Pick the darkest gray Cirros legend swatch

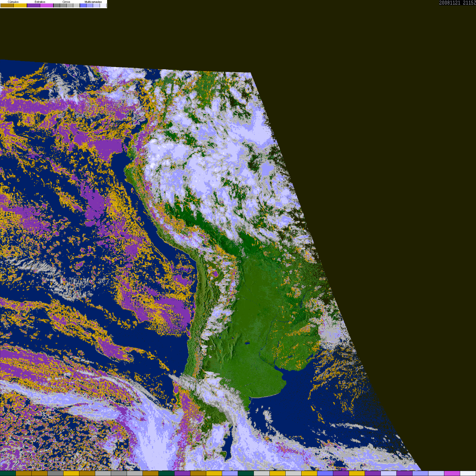click(57, 5)
